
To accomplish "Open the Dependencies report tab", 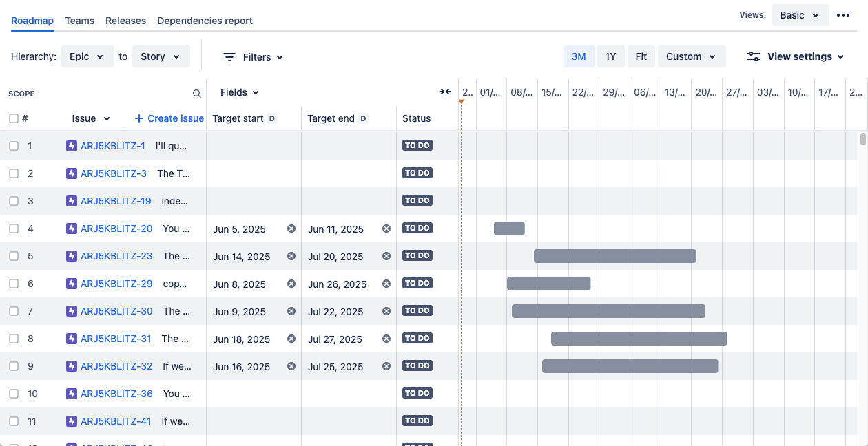I will pos(205,21).
